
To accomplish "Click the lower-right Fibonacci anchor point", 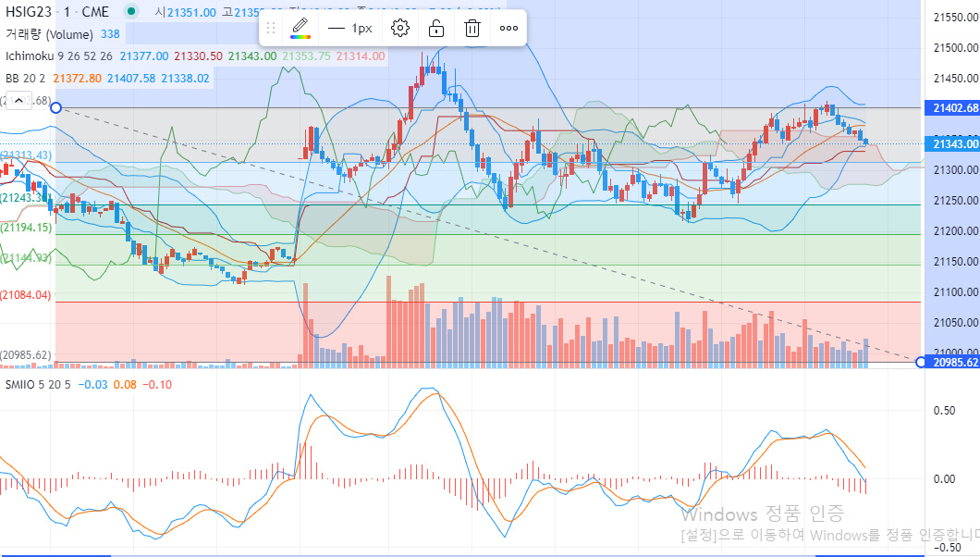I will (x=921, y=362).
